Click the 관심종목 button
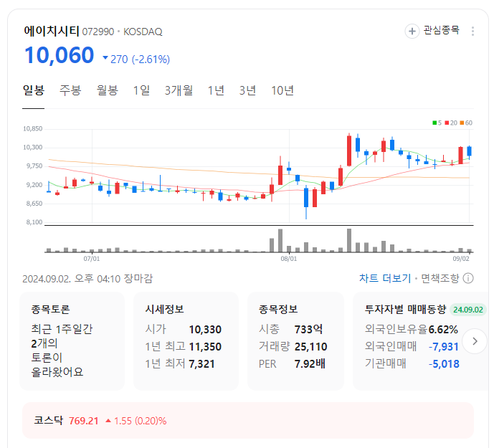The image size is (494, 448). [x=432, y=31]
